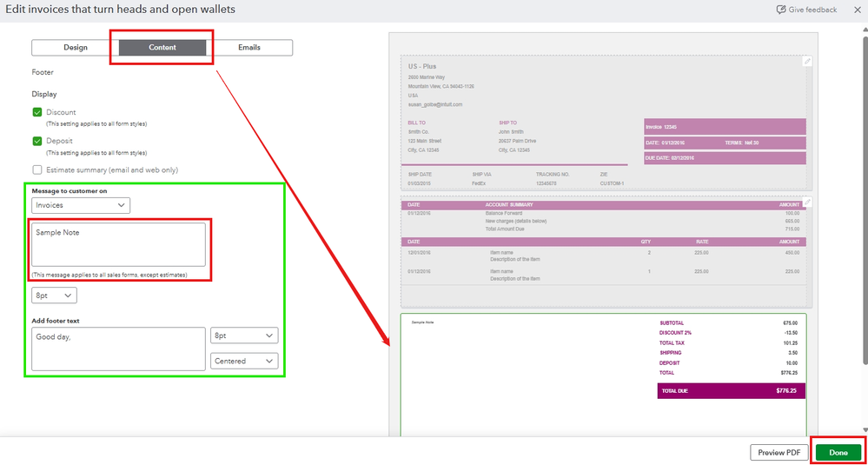This screenshot has width=868, height=465.
Task: Click pencil edit icon on table section
Action: (808, 202)
